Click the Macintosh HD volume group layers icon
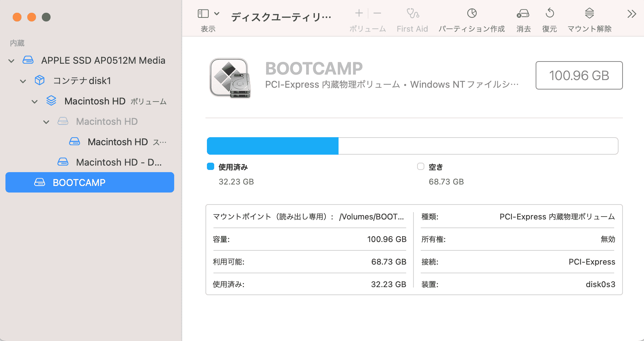Screen dimensions: 644x341 coord(51,100)
